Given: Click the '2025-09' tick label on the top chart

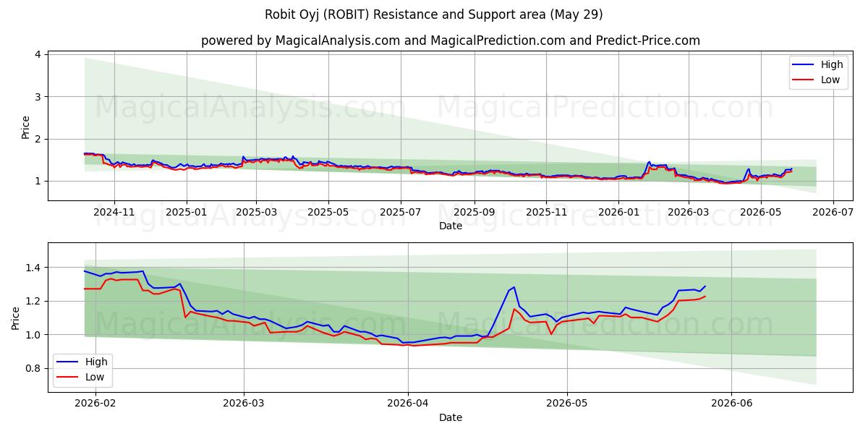Looking at the screenshot, I should 475,212.
